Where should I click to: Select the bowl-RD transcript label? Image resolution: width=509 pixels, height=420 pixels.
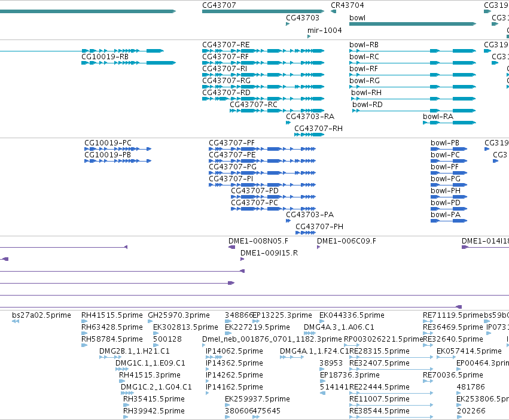pyautogui.click(x=367, y=105)
